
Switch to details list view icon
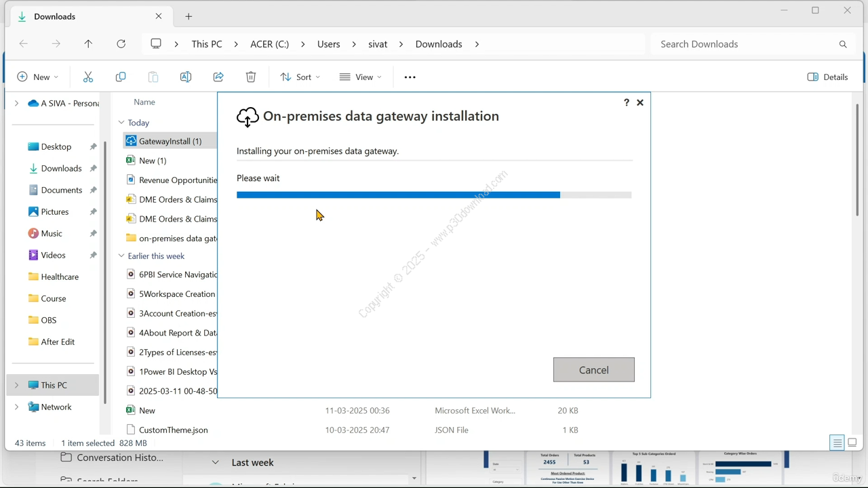(x=837, y=443)
